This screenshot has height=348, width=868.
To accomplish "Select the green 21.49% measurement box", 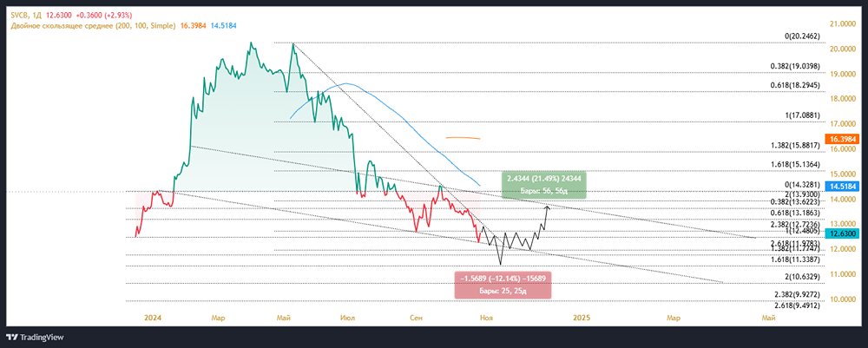I will [544, 183].
